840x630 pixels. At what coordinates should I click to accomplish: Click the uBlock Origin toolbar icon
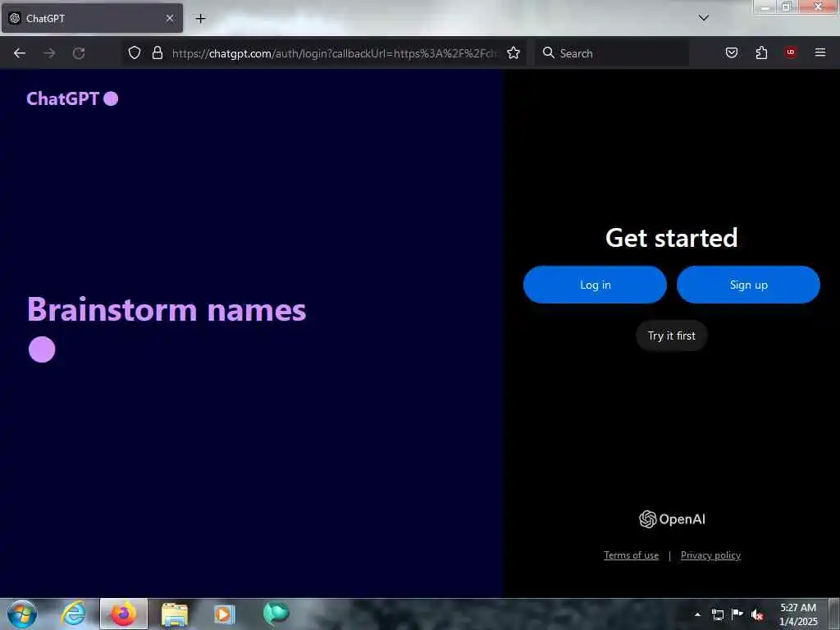pos(791,52)
